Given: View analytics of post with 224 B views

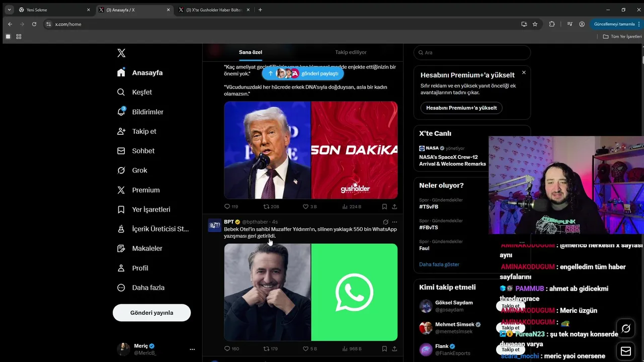Looking at the screenshot, I should coord(352,207).
